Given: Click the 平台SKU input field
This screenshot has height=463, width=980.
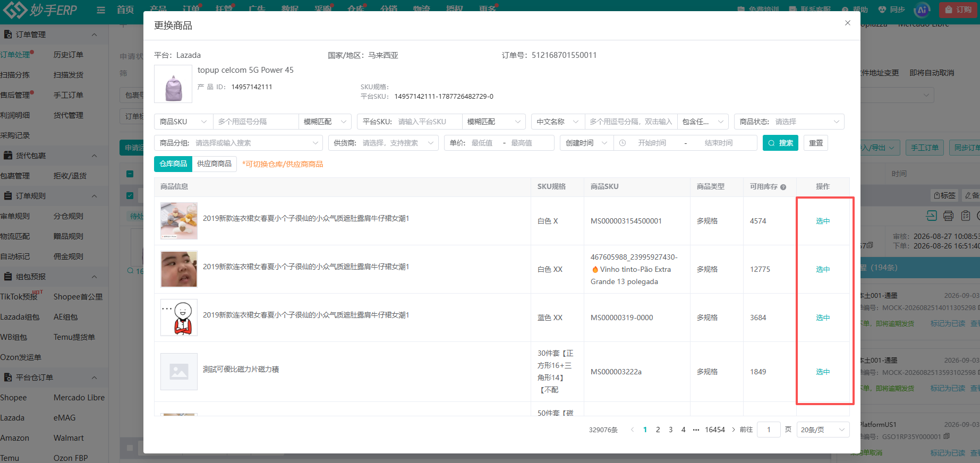Looking at the screenshot, I should 428,122.
